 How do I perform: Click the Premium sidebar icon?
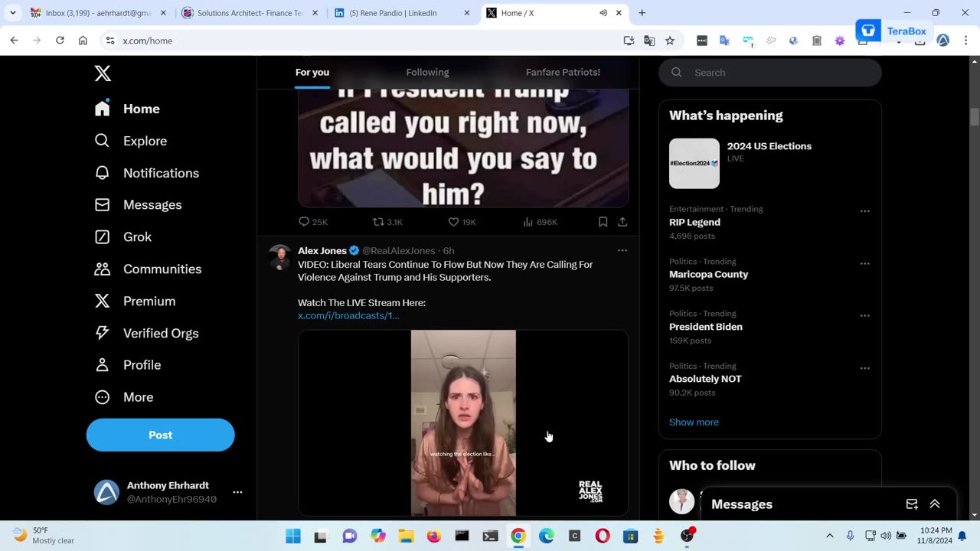(x=103, y=302)
